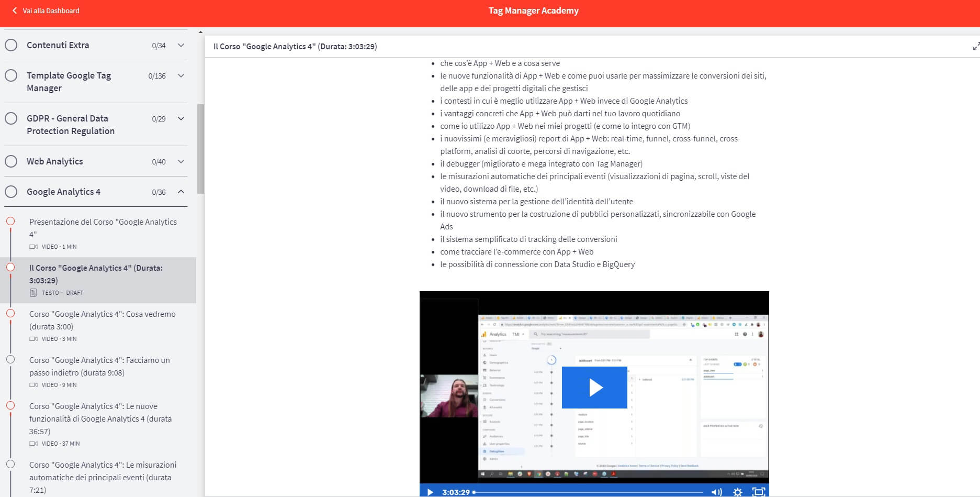Click the sidebar scroll-up arrow
The image size is (980, 497).
(200, 32)
